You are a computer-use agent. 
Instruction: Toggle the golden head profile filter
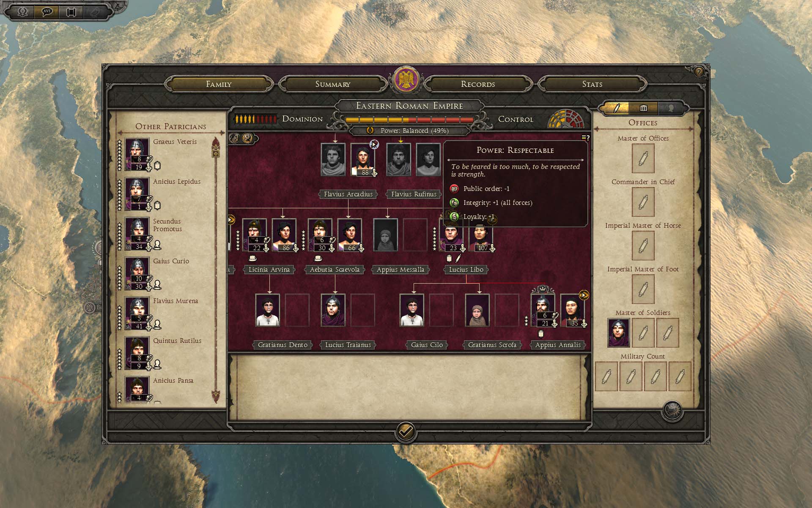[x=248, y=138]
